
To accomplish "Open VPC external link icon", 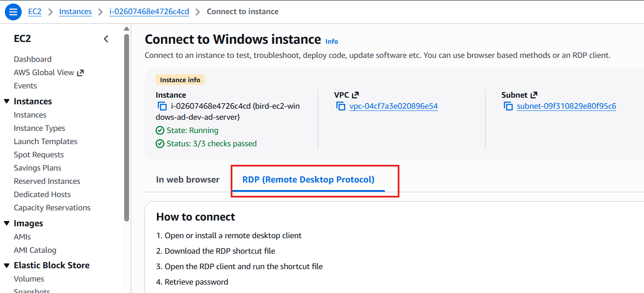I will click(355, 95).
